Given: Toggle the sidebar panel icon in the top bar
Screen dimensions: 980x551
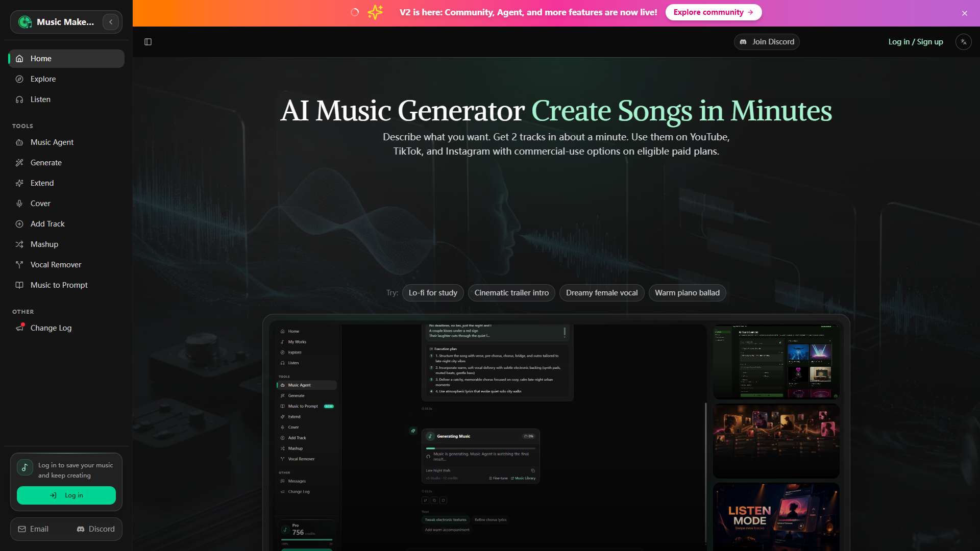Looking at the screenshot, I should [148, 42].
